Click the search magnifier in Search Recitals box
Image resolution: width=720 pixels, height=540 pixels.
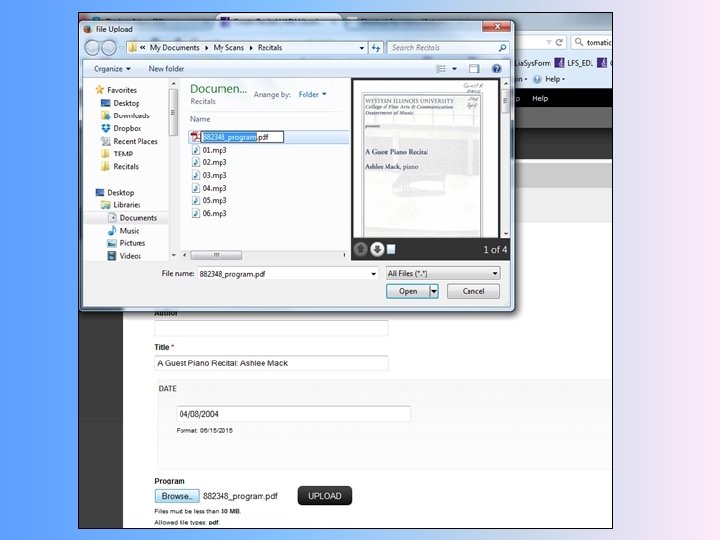coord(502,48)
